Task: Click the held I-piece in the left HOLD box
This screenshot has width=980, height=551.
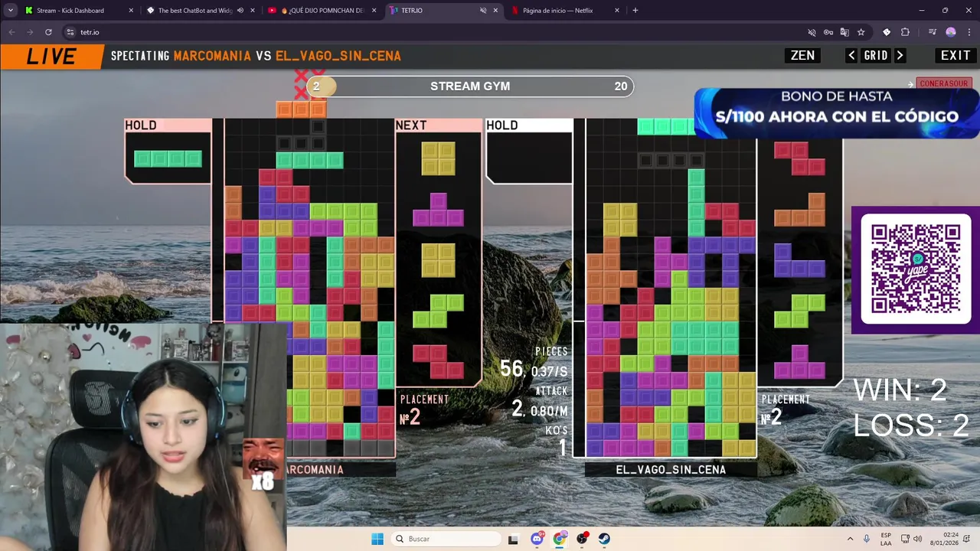Action: tap(168, 158)
